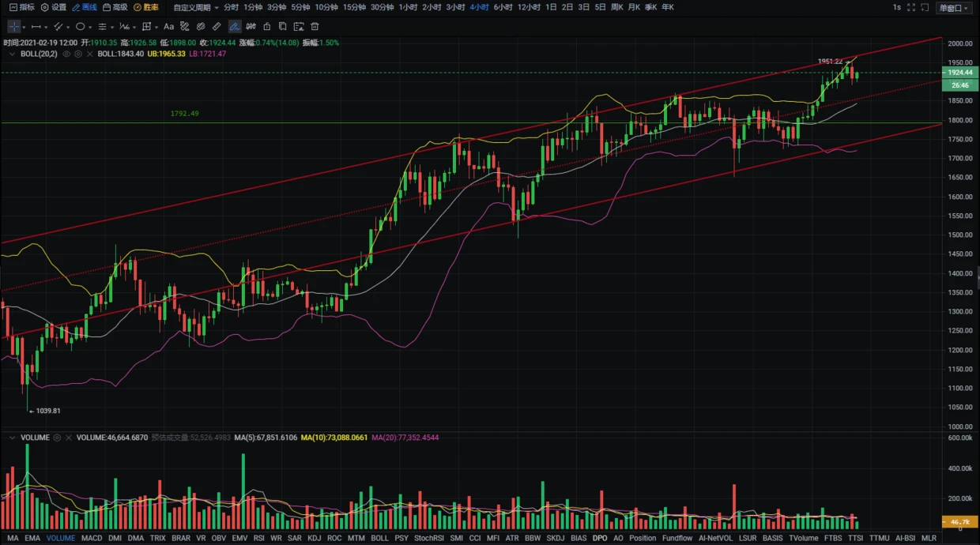Screen dimensions: 980x545
Task: Select the AI-NetVOL indicator
Action: tap(715, 538)
